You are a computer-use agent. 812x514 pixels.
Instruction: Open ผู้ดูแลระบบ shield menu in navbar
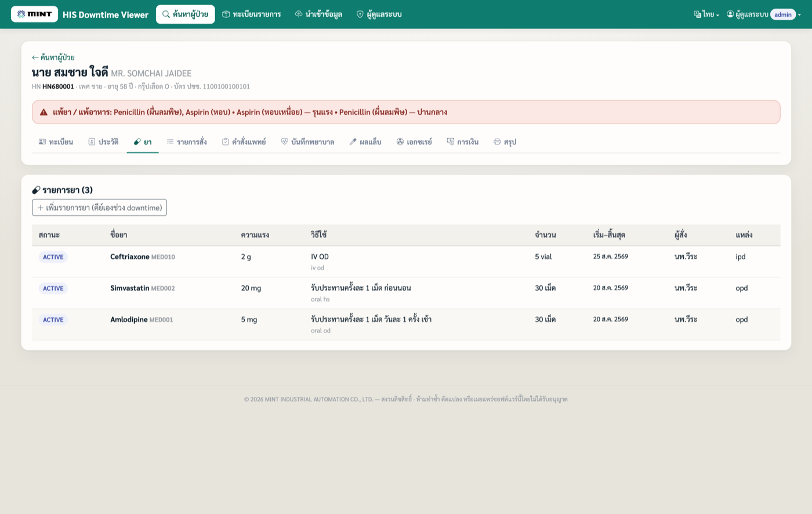tap(379, 14)
